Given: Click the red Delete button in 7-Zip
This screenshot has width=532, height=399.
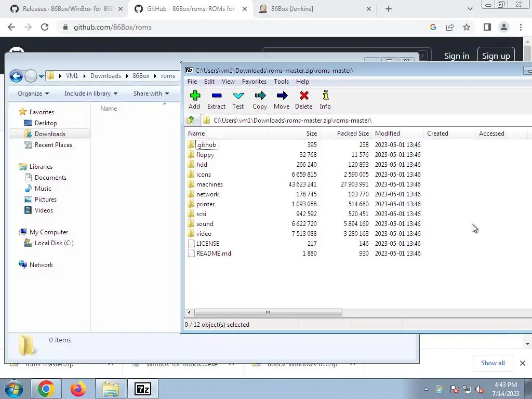Looking at the screenshot, I should point(303,100).
